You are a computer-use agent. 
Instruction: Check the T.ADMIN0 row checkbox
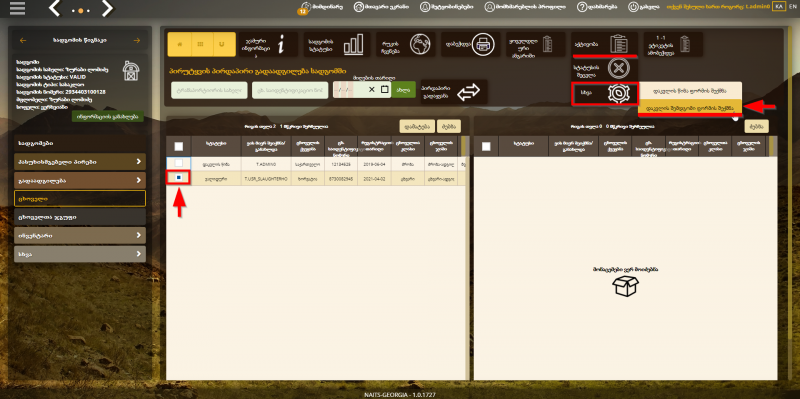[x=179, y=163]
